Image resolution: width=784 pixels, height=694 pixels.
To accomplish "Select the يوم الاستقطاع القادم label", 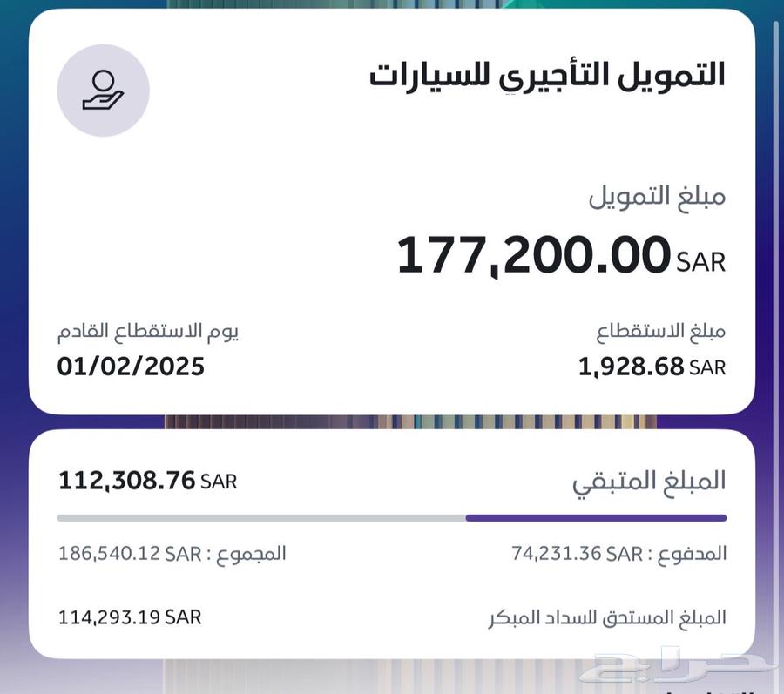I will pyautogui.click(x=148, y=332).
